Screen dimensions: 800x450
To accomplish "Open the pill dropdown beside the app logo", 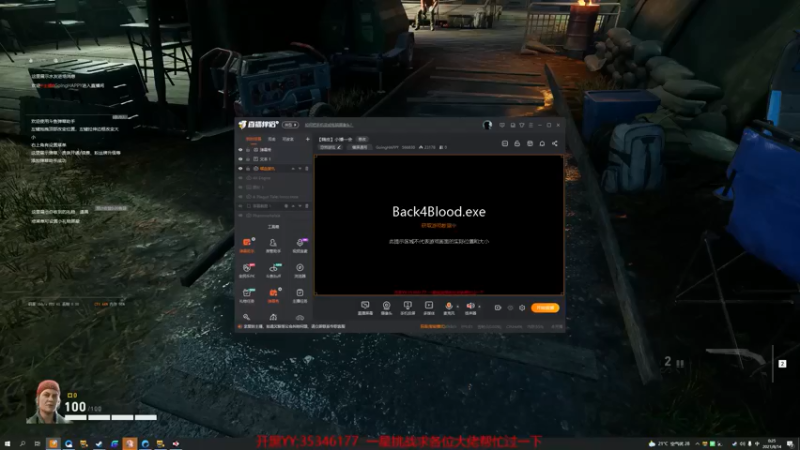I will point(290,124).
